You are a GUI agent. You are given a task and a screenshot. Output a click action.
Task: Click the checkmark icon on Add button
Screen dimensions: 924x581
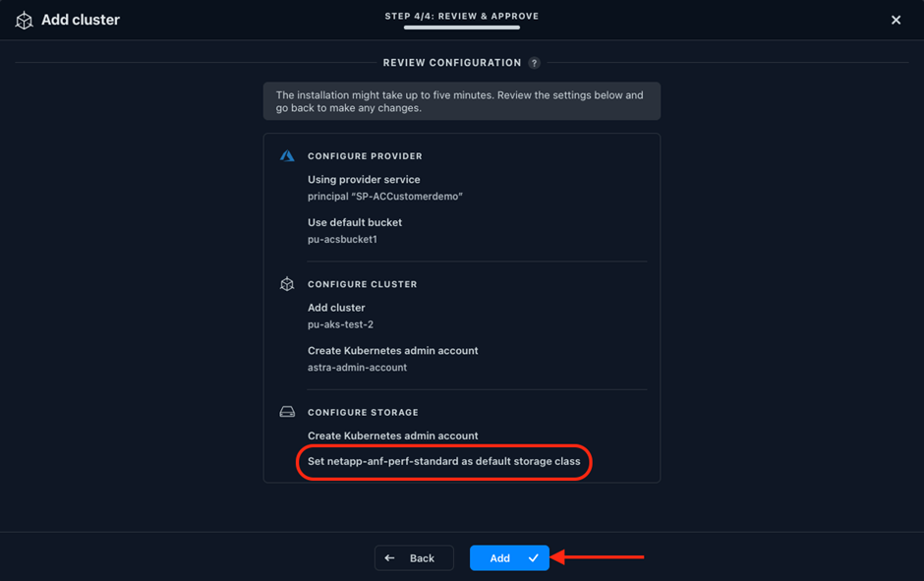pyautogui.click(x=534, y=558)
